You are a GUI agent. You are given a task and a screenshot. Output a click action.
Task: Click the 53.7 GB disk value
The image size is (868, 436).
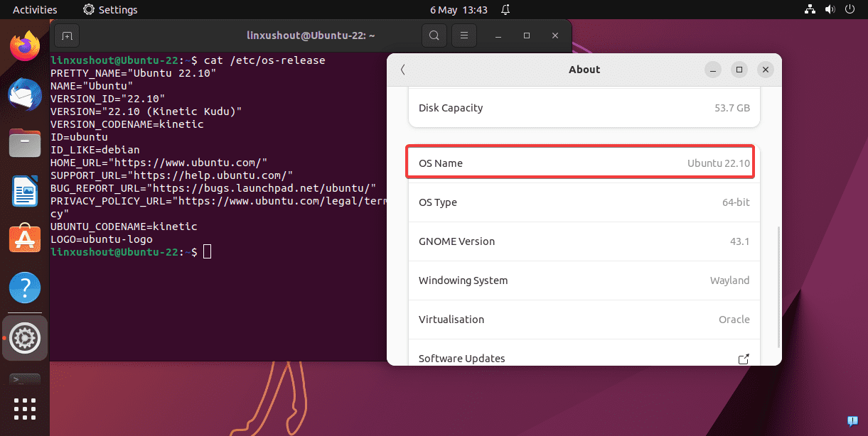coord(732,108)
